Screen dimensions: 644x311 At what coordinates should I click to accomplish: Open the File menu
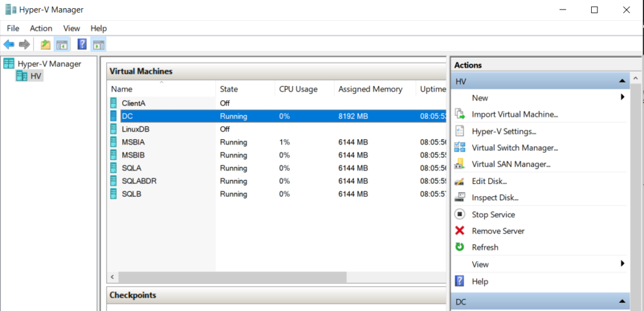click(13, 28)
